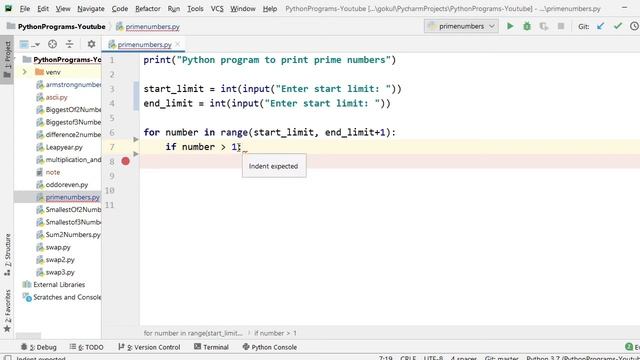Select the venv folder in tree
The width and height of the screenshot is (640, 360).
(53, 72)
